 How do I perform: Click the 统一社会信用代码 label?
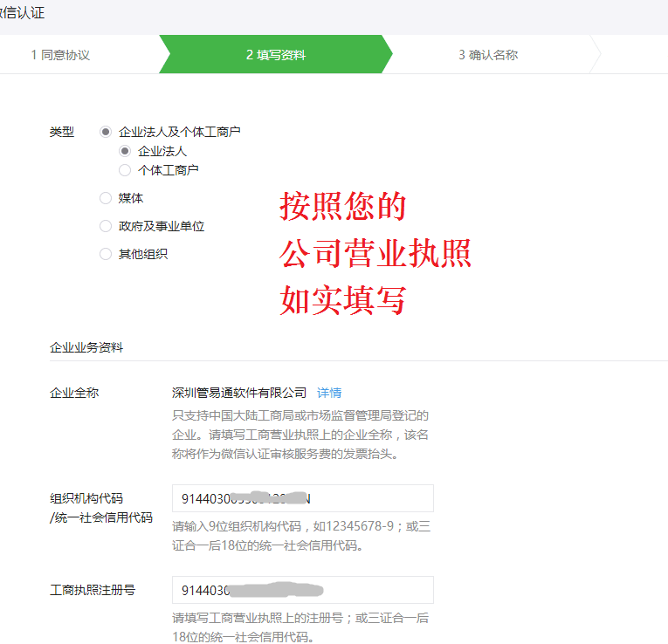[x=101, y=517]
